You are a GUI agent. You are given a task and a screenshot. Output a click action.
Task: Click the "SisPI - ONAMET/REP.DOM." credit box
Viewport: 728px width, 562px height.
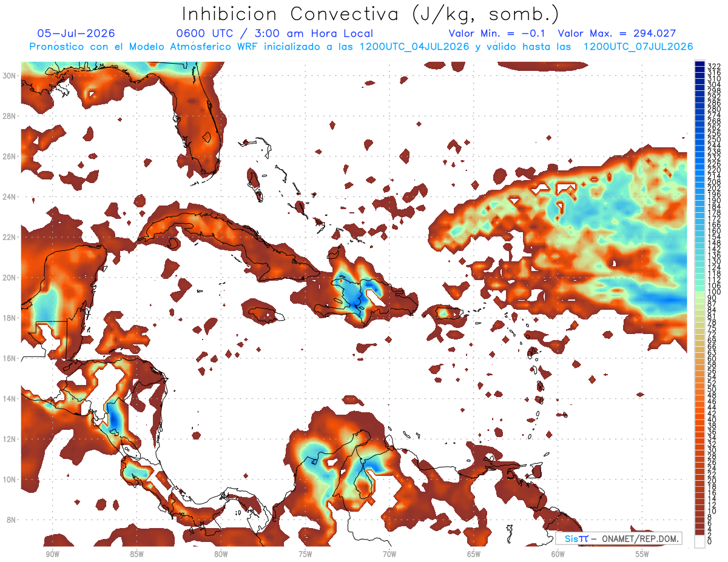click(x=619, y=538)
